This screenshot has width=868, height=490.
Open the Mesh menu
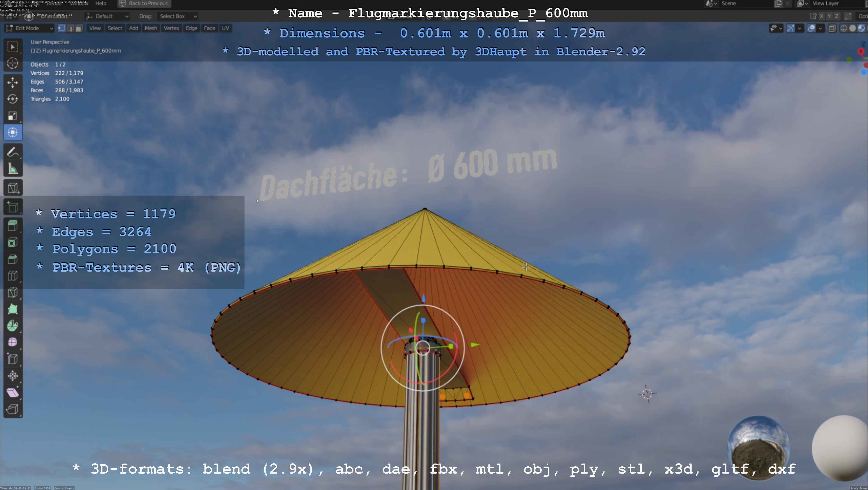pos(151,28)
